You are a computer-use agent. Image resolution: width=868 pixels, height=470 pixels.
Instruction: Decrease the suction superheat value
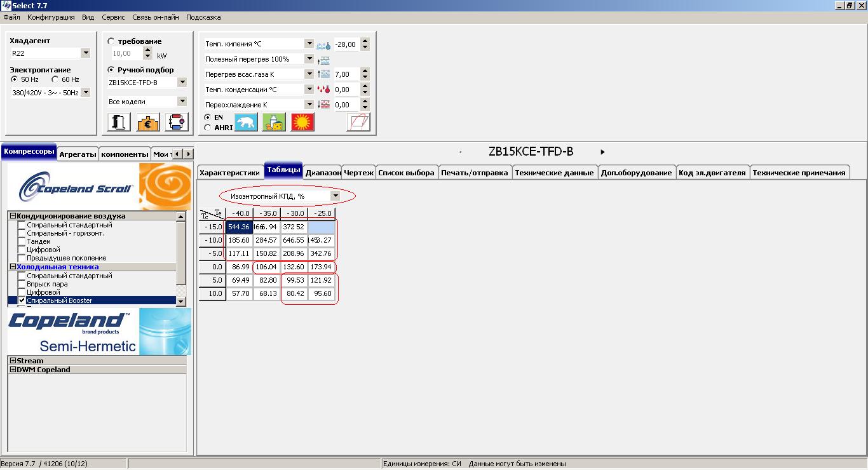point(365,77)
